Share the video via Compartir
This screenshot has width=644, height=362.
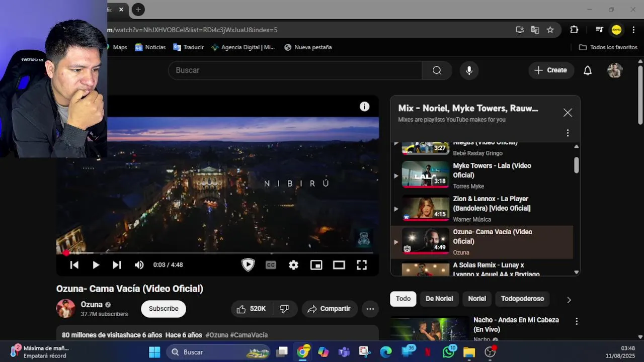pyautogui.click(x=330, y=309)
